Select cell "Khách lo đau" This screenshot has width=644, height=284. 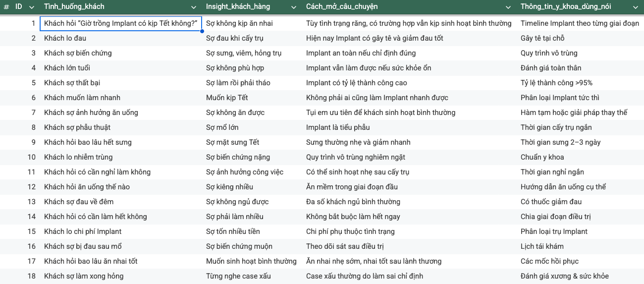coord(121,38)
